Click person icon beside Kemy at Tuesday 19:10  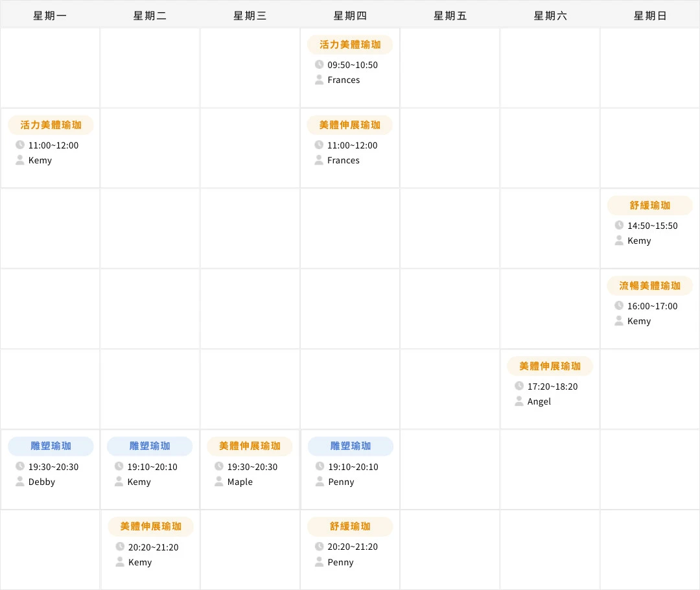(x=119, y=482)
